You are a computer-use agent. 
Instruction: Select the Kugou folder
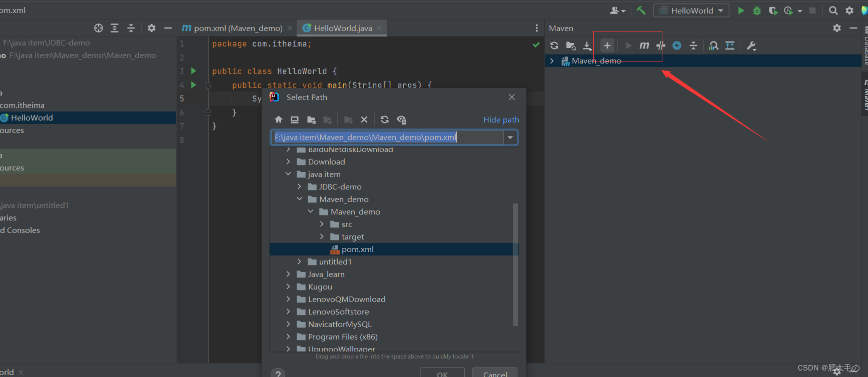pos(320,286)
